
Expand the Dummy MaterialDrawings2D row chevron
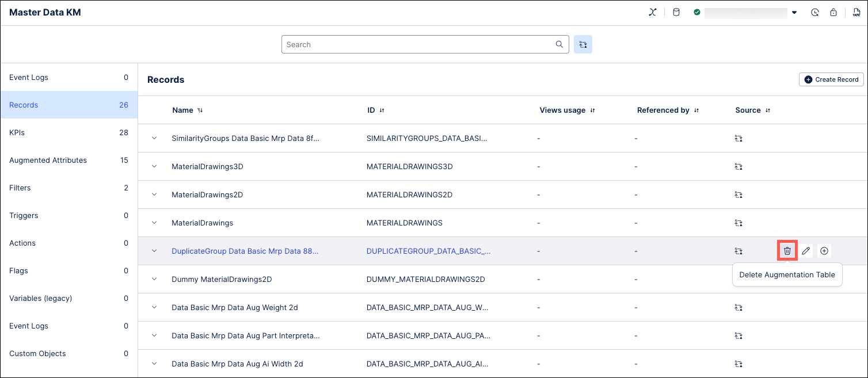(154, 279)
